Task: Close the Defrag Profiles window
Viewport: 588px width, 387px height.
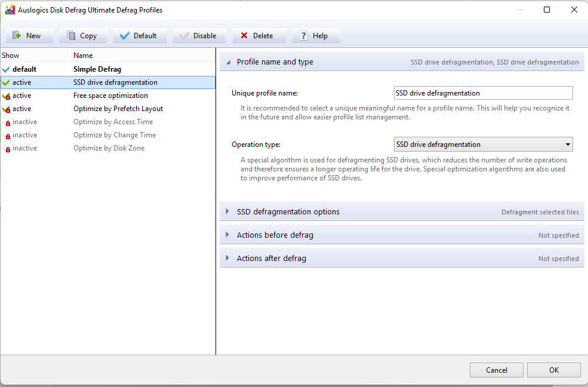Action: click(x=574, y=10)
